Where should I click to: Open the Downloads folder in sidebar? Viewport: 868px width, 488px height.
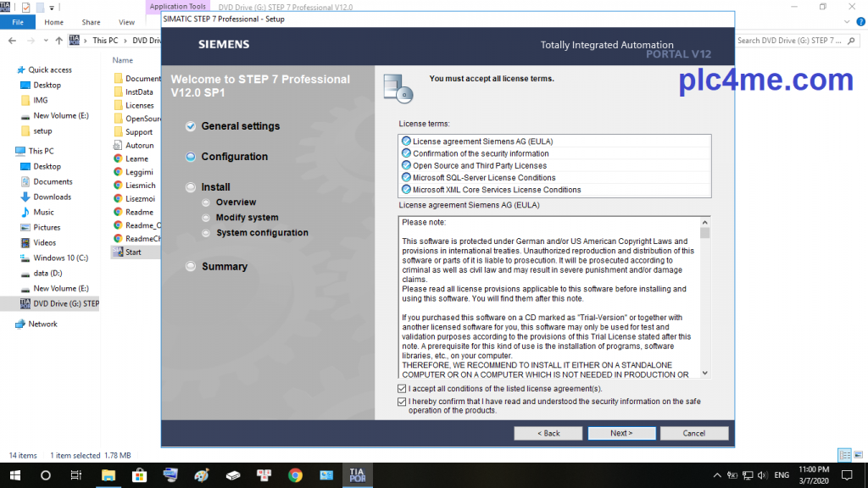[x=52, y=197]
